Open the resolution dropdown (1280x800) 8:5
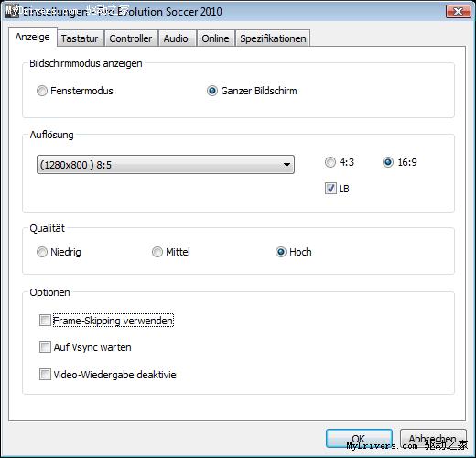The width and height of the screenshot is (476, 458). point(166,165)
